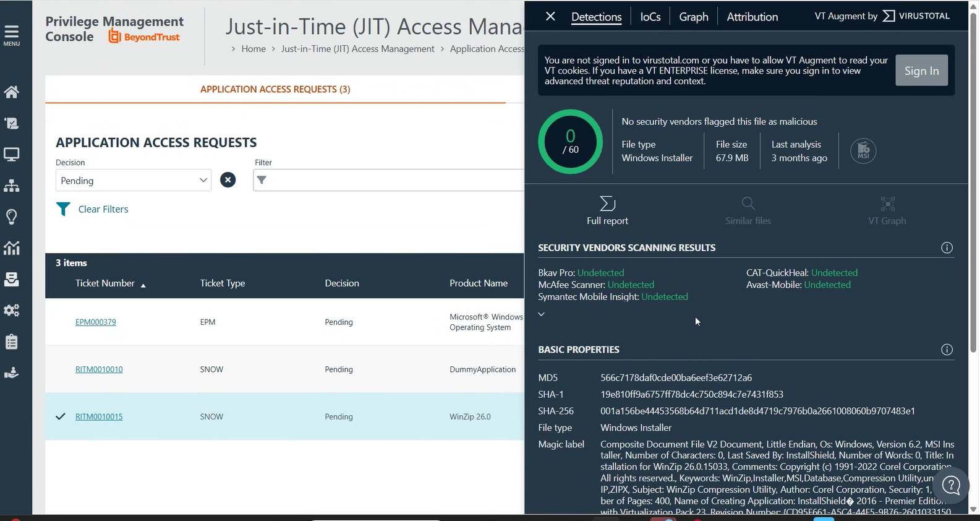
Task: Click Clear Filters link
Action: [103, 209]
